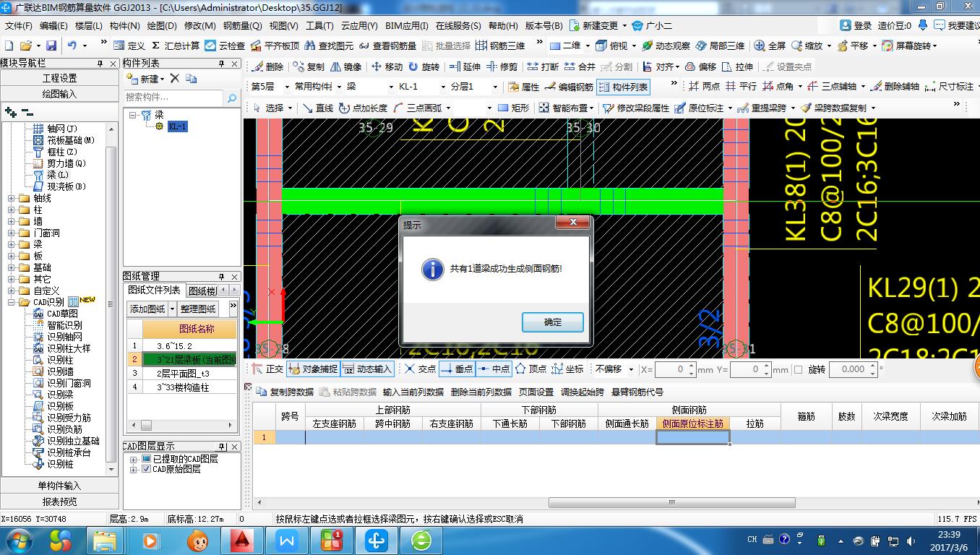Open 查找图元 find element tool

[330, 46]
